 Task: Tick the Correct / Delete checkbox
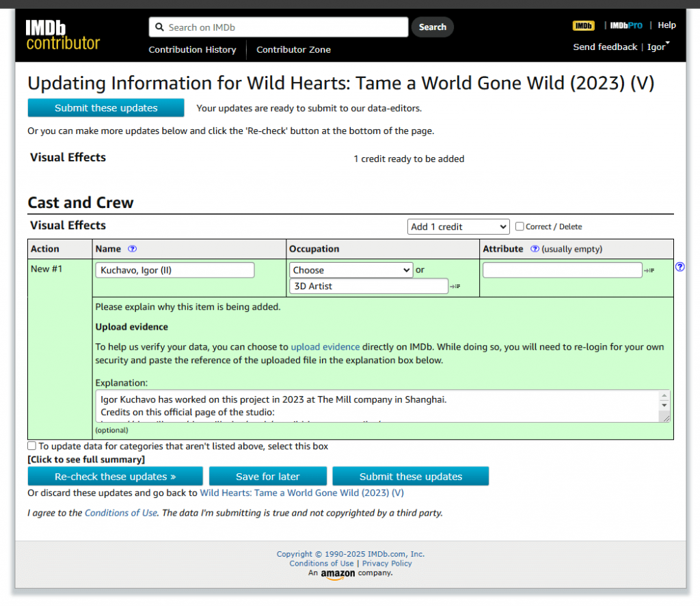(520, 226)
